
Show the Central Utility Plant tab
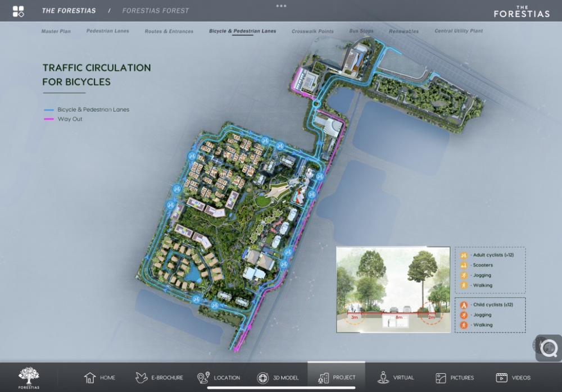point(459,31)
